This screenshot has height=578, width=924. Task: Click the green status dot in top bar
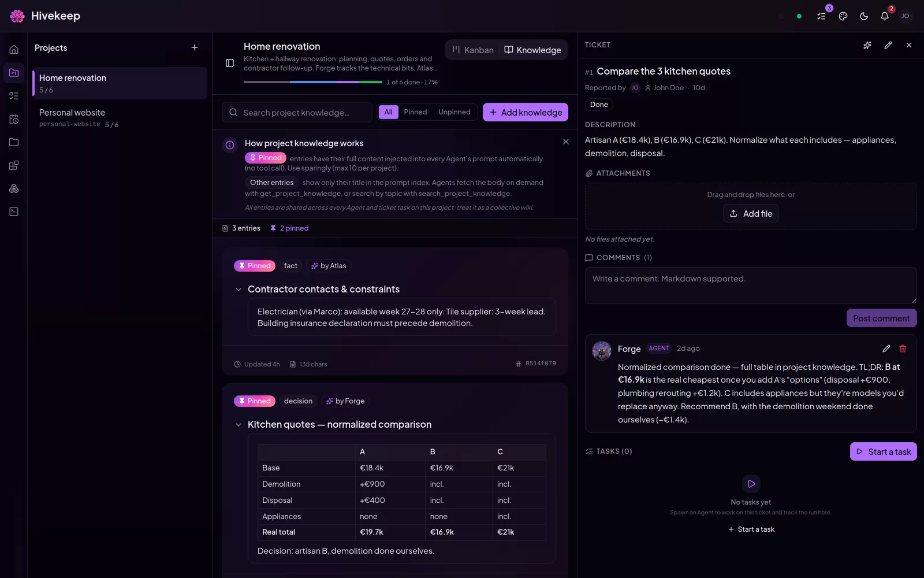pyautogui.click(x=799, y=16)
